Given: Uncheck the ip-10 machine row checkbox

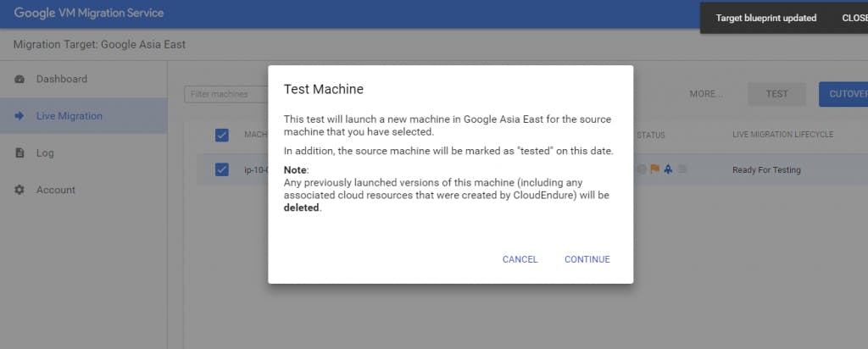Looking at the screenshot, I should 222,169.
